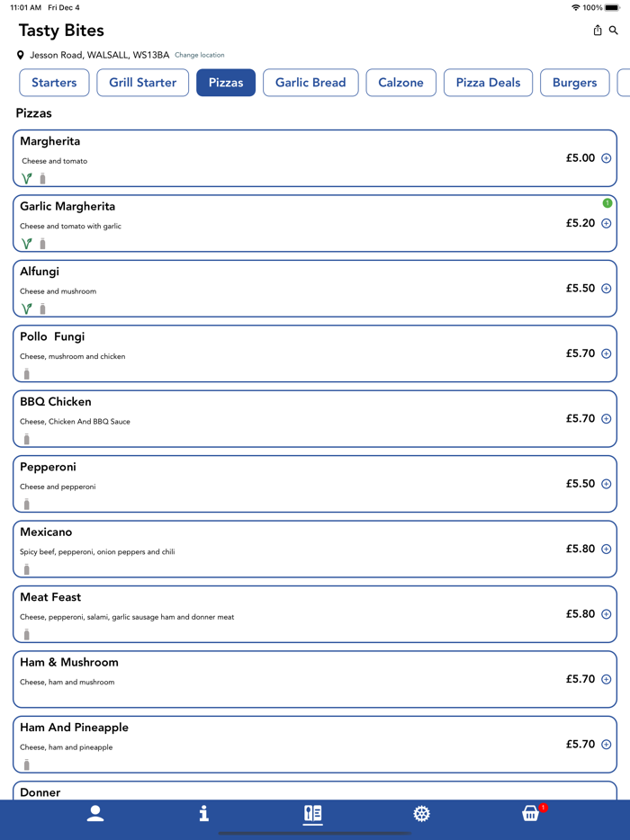Tap the search magnifier icon
The image size is (630, 840).
(614, 31)
